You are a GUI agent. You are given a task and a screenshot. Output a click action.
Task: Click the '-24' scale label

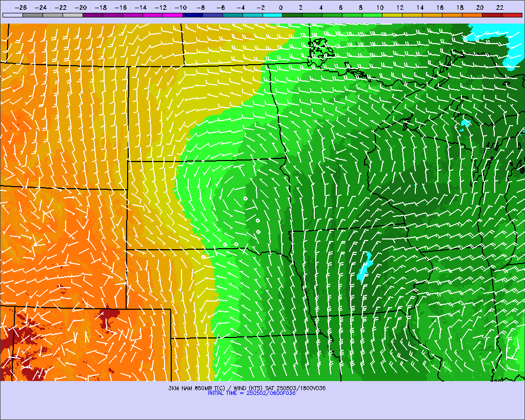click(x=41, y=7)
